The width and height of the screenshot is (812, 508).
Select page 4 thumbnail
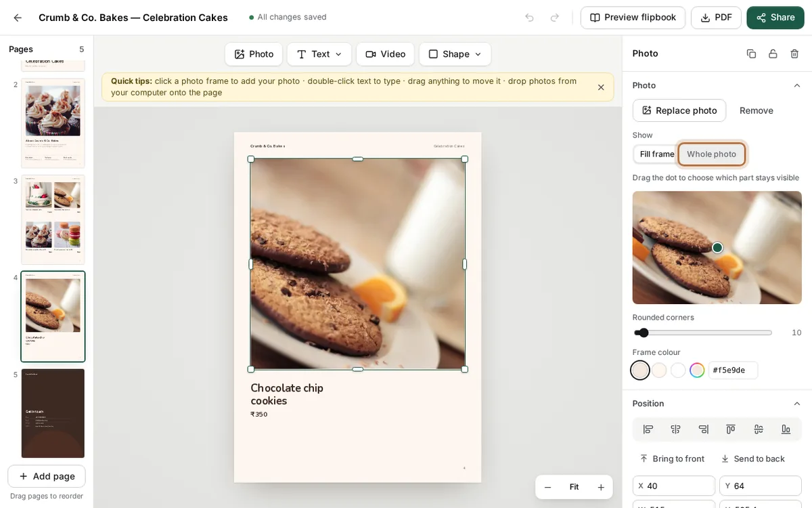click(x=53, y=316)
